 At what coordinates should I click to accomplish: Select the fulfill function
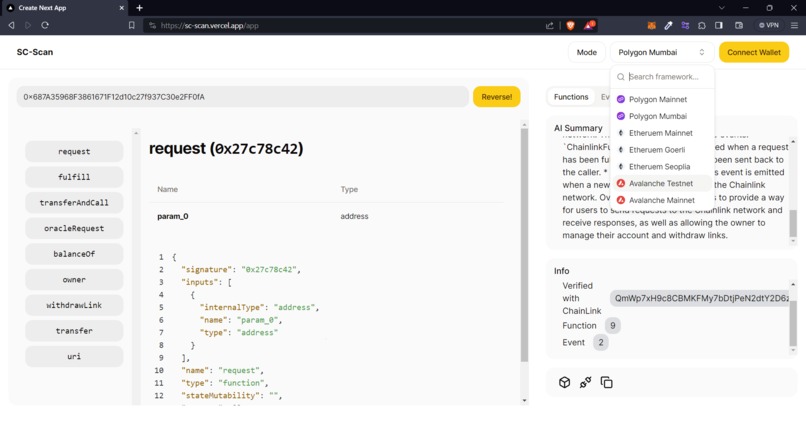click(74, 177)
